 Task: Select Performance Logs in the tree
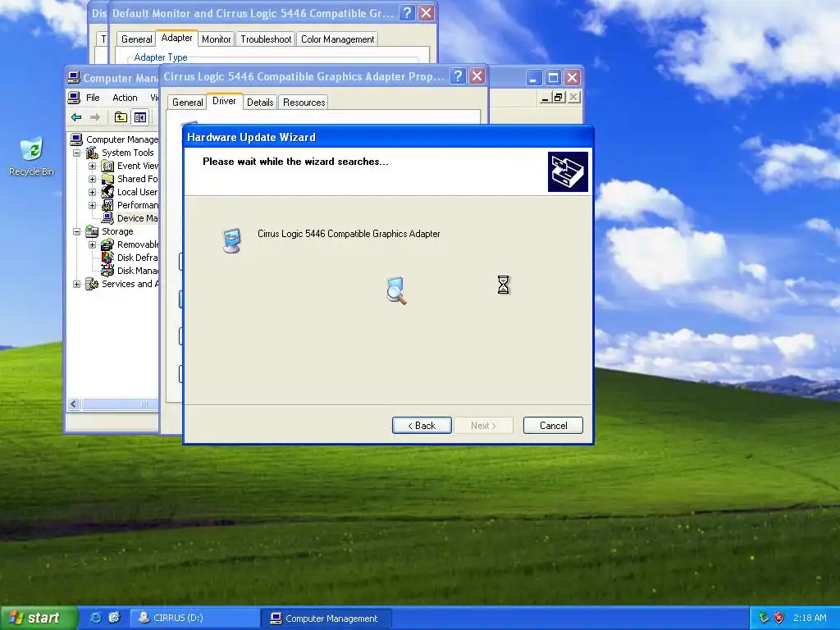pos(138,205)
